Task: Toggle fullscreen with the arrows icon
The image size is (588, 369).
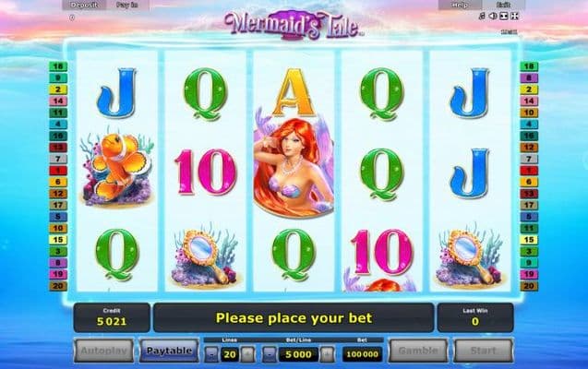Action: (515, 16)
